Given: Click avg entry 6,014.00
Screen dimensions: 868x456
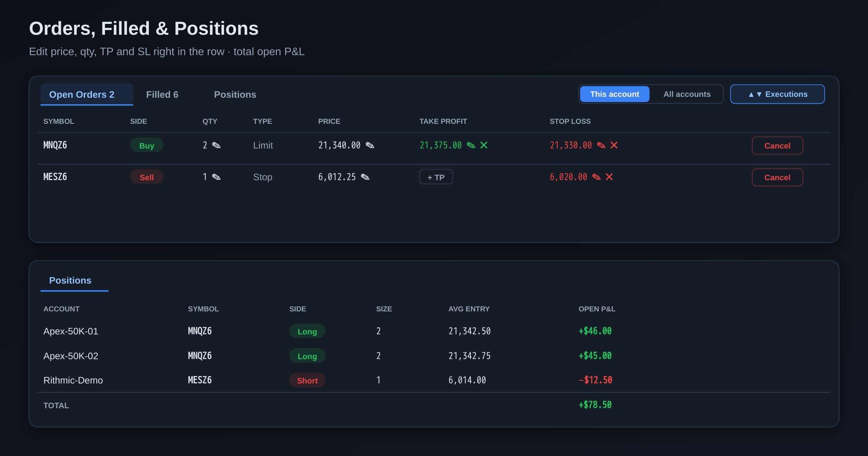Looking at the screenshot, I should pyautogui.click(x=467, y=380).
